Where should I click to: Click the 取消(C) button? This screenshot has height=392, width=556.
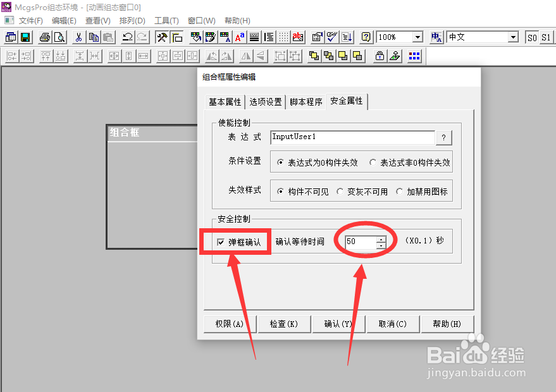pyautogui.click(x=393, y=324)
